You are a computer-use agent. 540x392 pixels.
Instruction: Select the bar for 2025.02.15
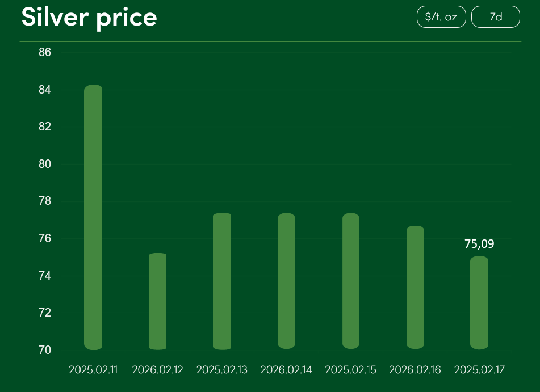[x=351, y=281]
